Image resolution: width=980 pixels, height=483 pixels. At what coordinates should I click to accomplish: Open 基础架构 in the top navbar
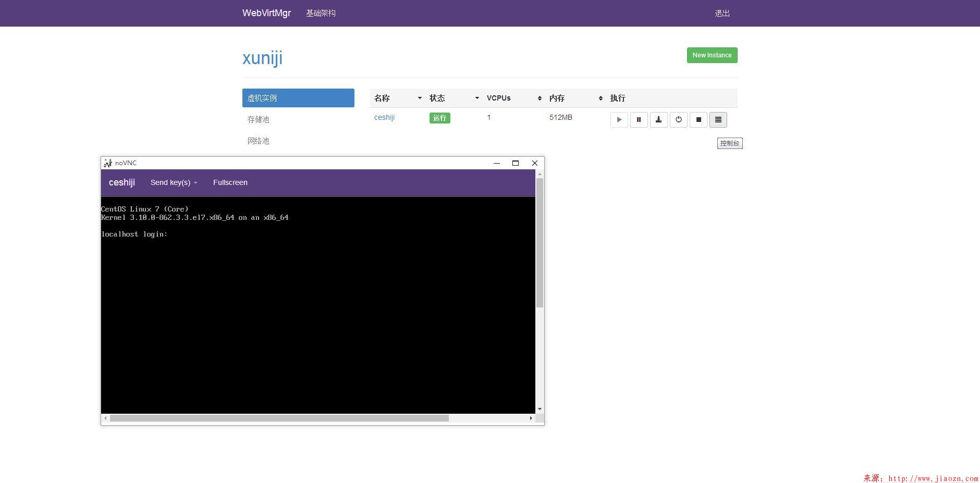coord(321,13)
